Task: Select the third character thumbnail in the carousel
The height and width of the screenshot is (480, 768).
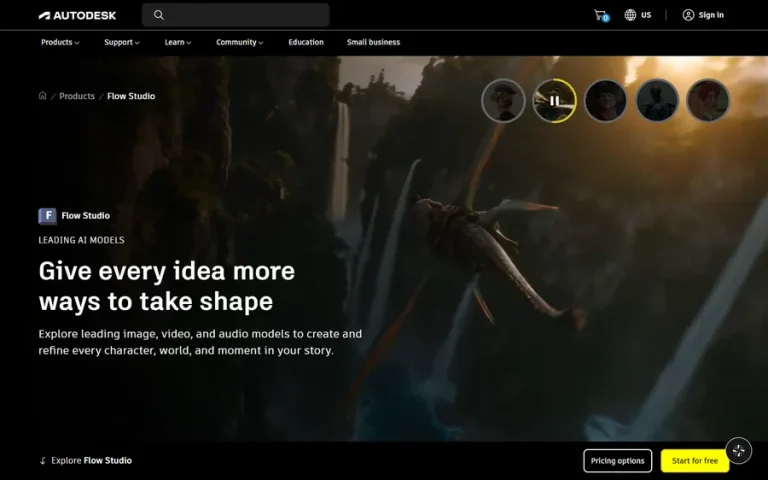Action: point(605,101)
